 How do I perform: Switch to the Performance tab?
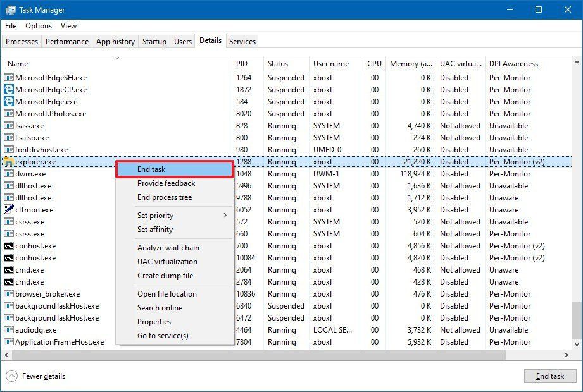pyautogui.click(x=66, y=41)
